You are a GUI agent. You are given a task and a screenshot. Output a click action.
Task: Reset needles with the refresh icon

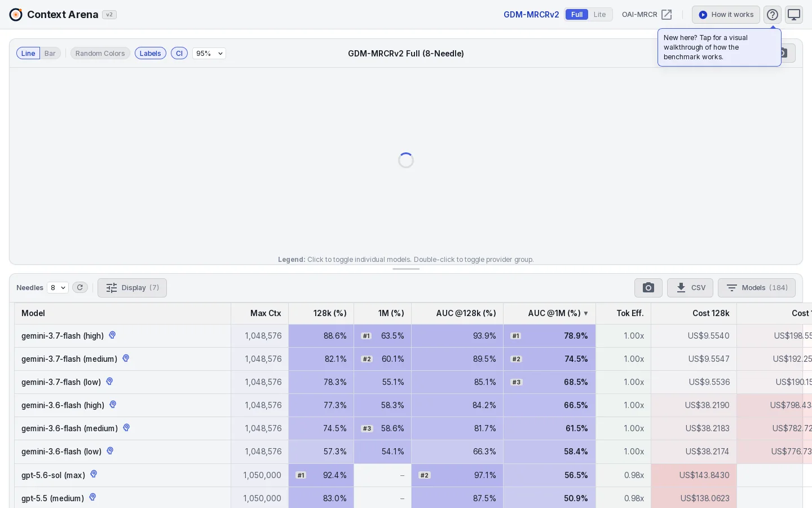(80, 288)
